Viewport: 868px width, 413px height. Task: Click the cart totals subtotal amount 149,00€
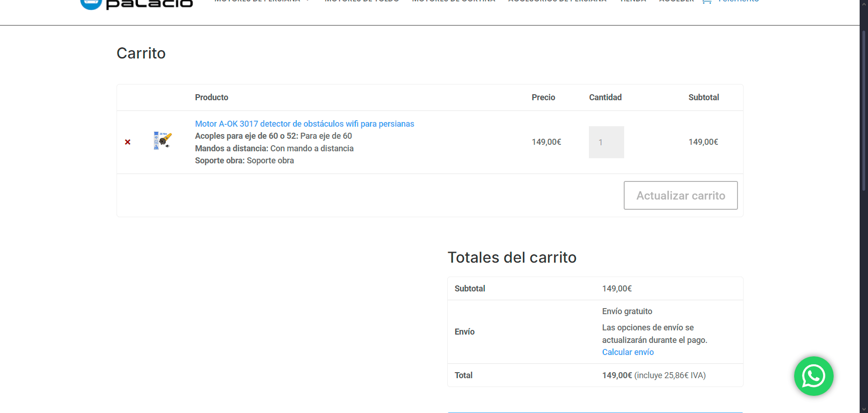(x=617, y=289)
